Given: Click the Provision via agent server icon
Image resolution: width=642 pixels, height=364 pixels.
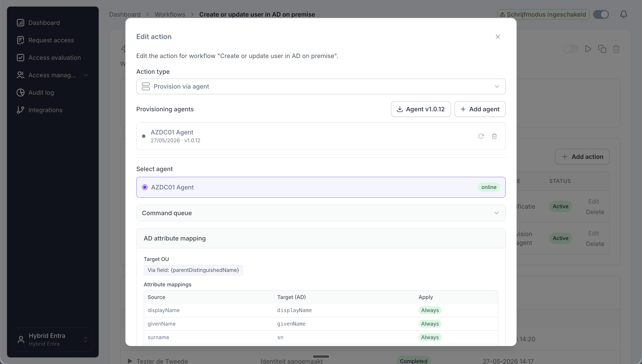Looking at the screenshot, I should [x=146, y=86].
